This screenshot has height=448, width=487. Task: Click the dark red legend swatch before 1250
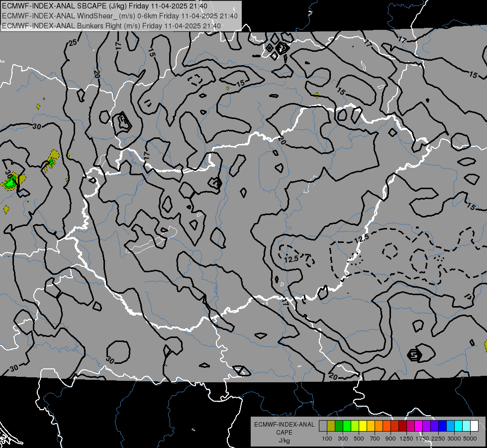coord(402,426)
